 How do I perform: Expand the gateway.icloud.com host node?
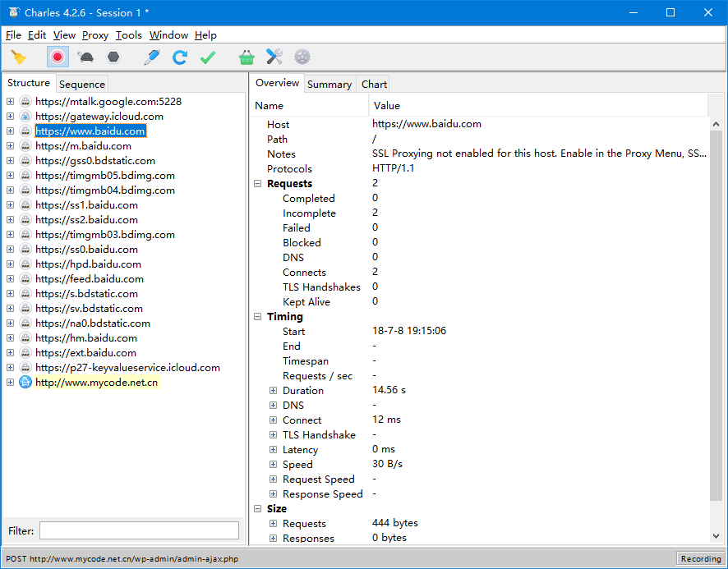coord(10,116)
